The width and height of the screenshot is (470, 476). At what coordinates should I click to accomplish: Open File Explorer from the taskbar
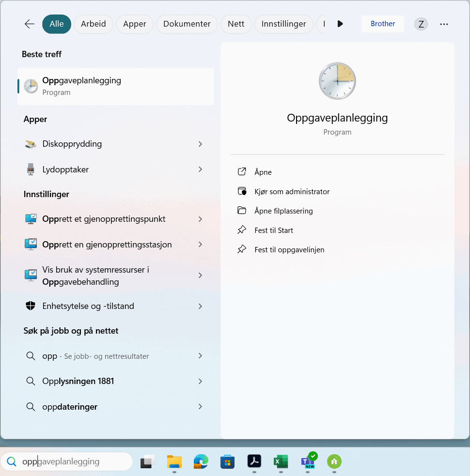174,462
